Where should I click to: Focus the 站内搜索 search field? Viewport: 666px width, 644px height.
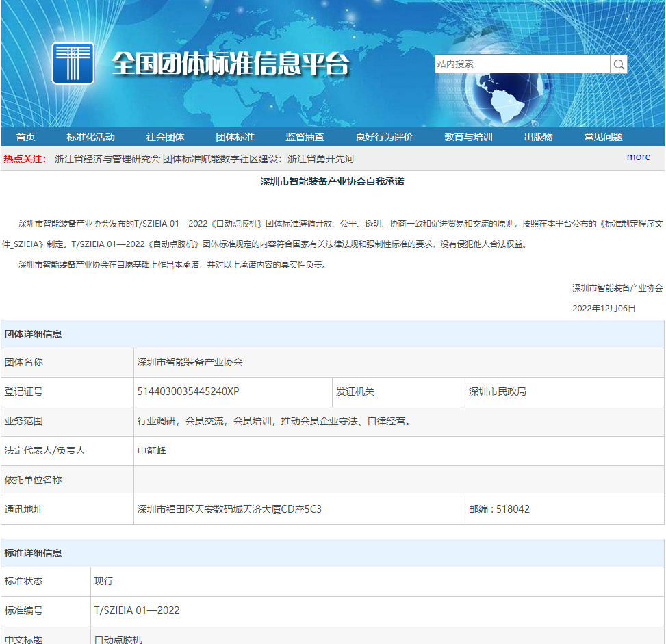point(522,64)
